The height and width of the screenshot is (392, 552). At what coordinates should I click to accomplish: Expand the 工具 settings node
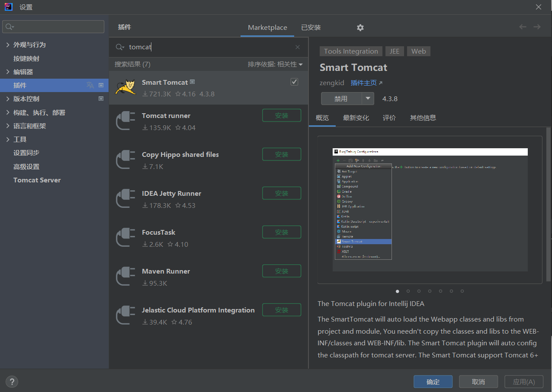pos(8,139)
